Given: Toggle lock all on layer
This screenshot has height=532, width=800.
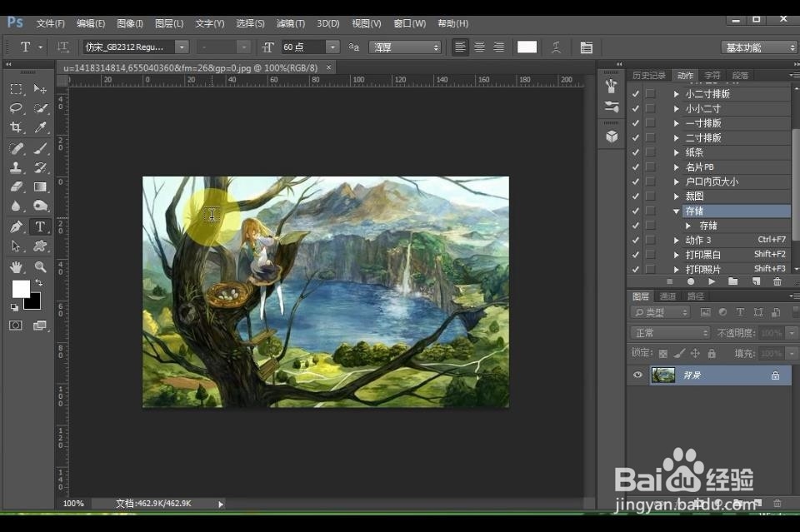Looking at the screenshot, I should click(712, 353).
